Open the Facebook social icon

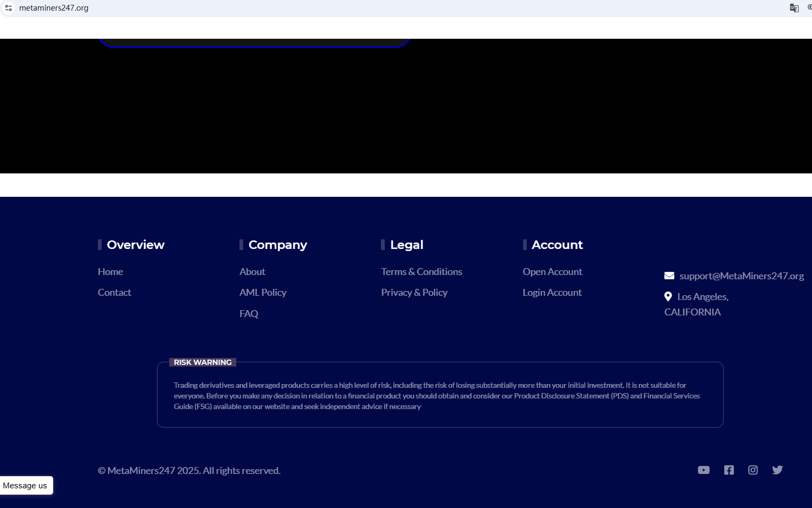coord(729,470)
